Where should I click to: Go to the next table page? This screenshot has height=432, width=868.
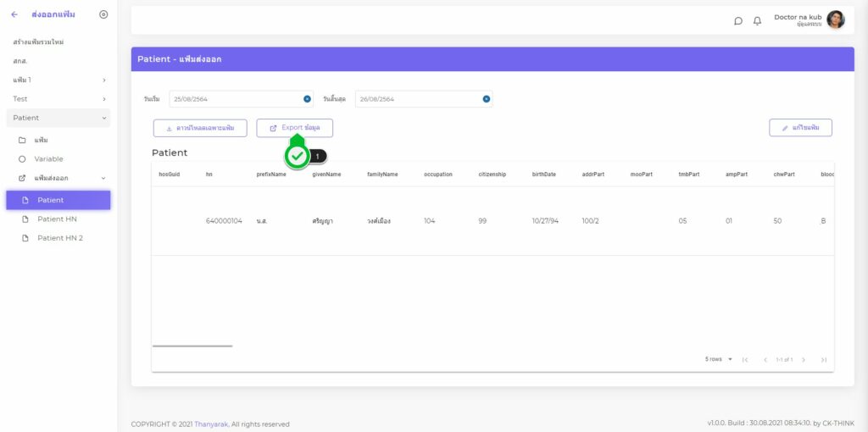click(x=804, y=360)
